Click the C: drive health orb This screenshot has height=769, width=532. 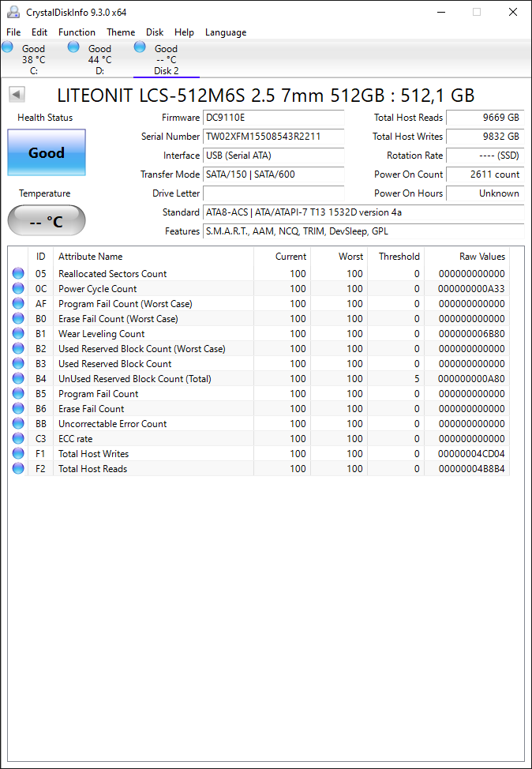tap(7, 47)
